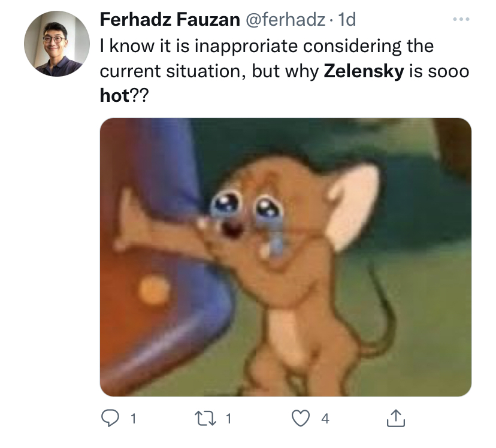496x448 pixels.
Task: Click the reply count of 1
Action: pos(132,419)
